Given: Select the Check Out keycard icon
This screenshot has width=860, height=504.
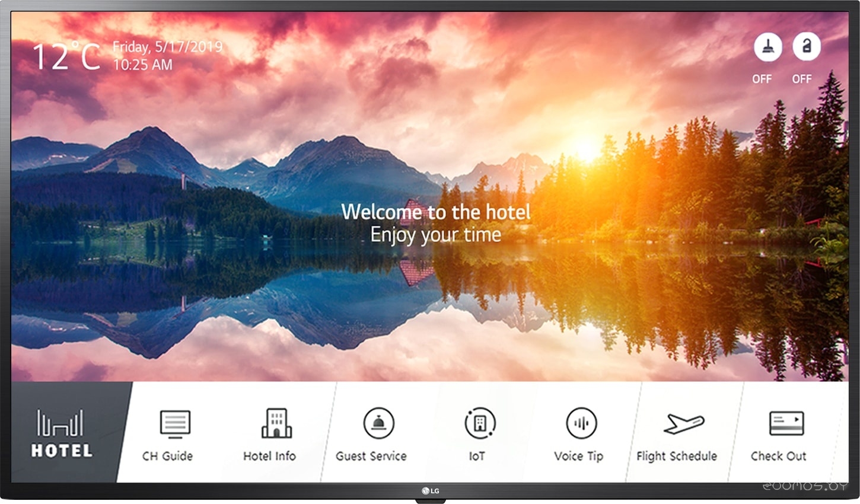Looking at the screenshot, I should [x=785, y=422].
